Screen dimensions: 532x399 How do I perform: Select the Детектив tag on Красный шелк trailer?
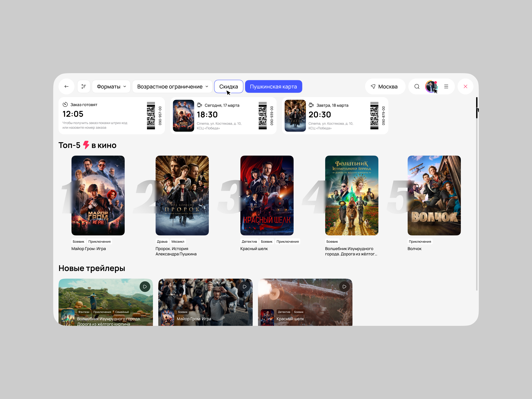284,312
